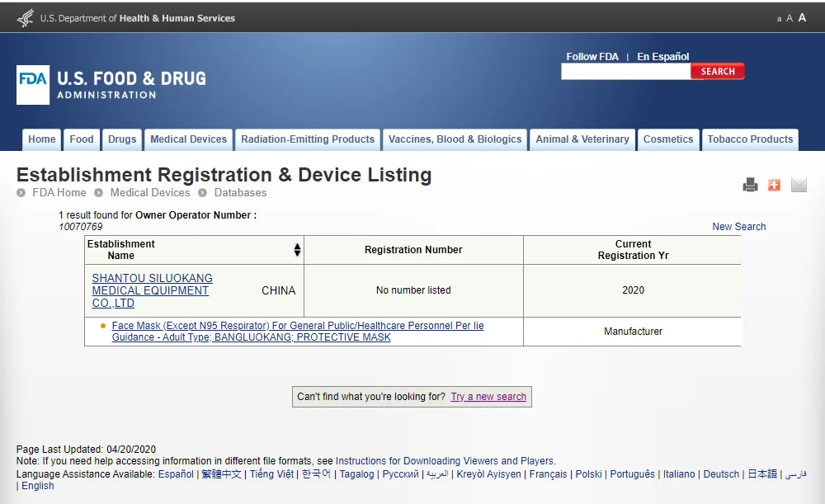The width and height of the screenshot is (825, 504).
Task: Select Français language assistance
Action: pos(549,474)
